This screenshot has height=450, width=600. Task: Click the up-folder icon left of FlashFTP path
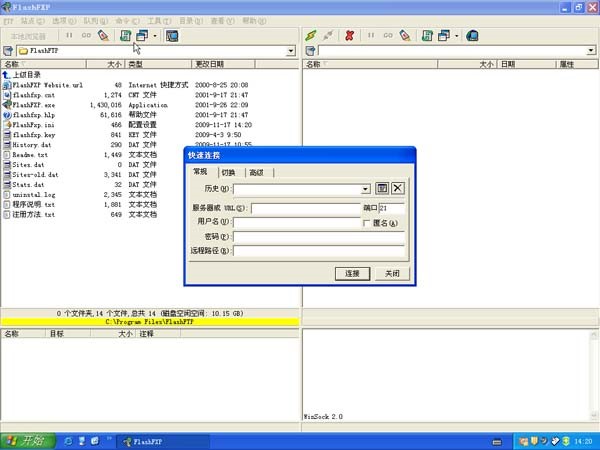coord(8,50)
